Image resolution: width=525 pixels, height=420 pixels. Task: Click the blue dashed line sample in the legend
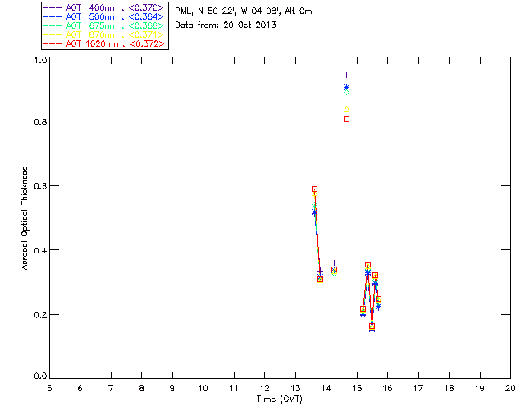(52, 16)
